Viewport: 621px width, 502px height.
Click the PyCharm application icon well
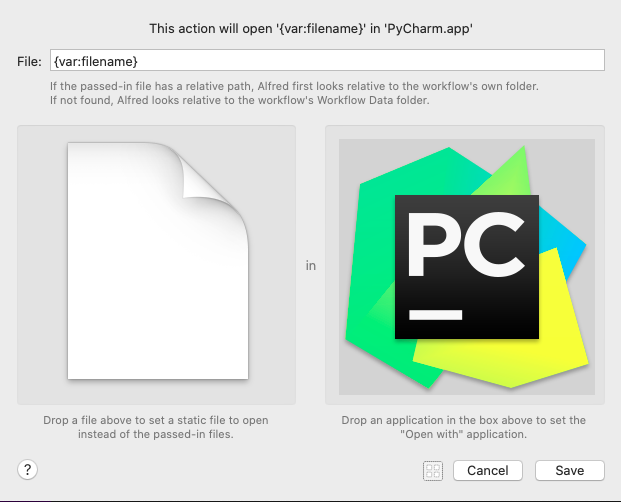(465, 265)
